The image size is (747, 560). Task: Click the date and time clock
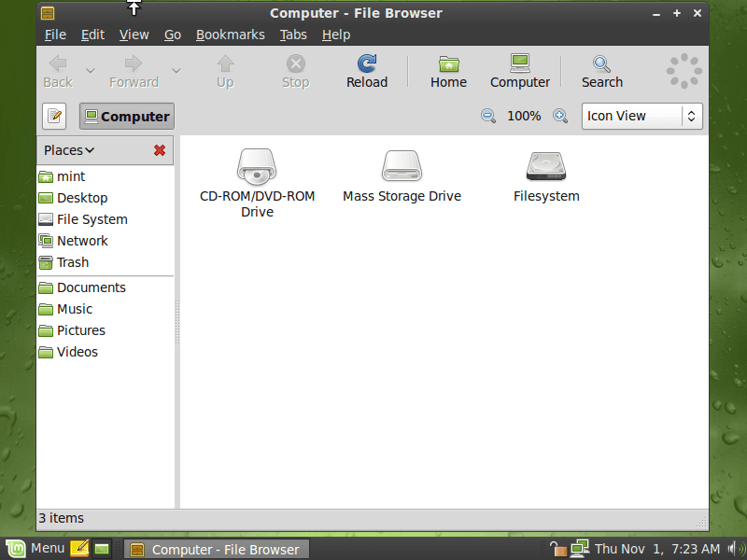point(657,549)
